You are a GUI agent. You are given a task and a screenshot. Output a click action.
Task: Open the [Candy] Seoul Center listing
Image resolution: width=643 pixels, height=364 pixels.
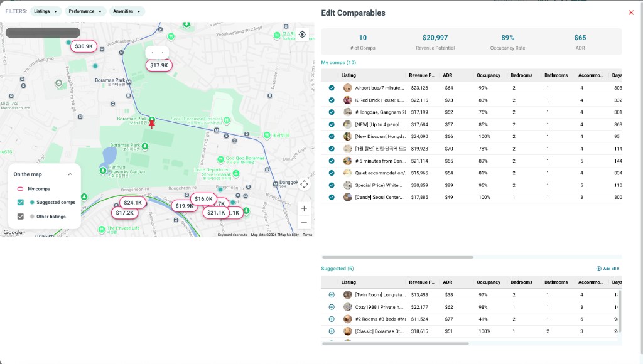click(x=379, y=197)
